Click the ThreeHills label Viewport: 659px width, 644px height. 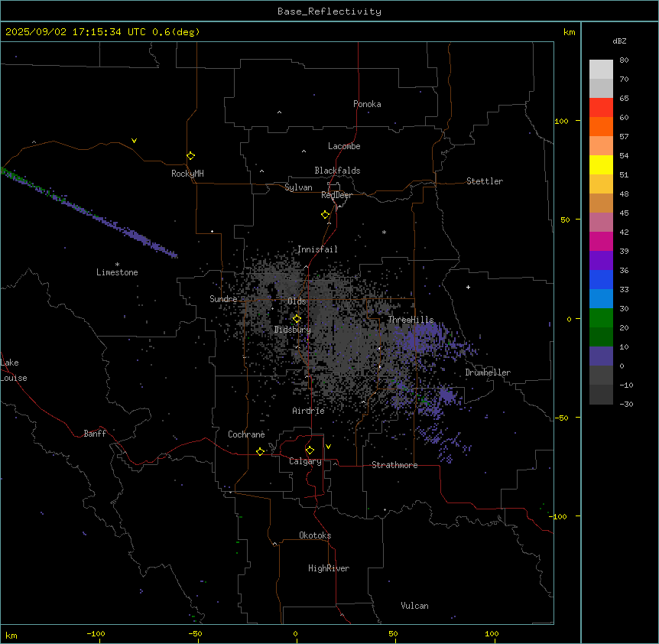(x=411, y=320)
